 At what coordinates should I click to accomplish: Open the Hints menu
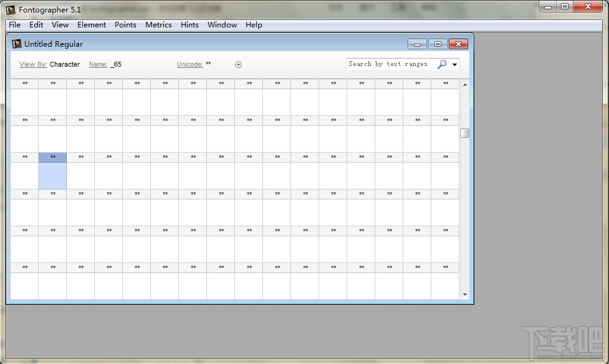(189, 25)
